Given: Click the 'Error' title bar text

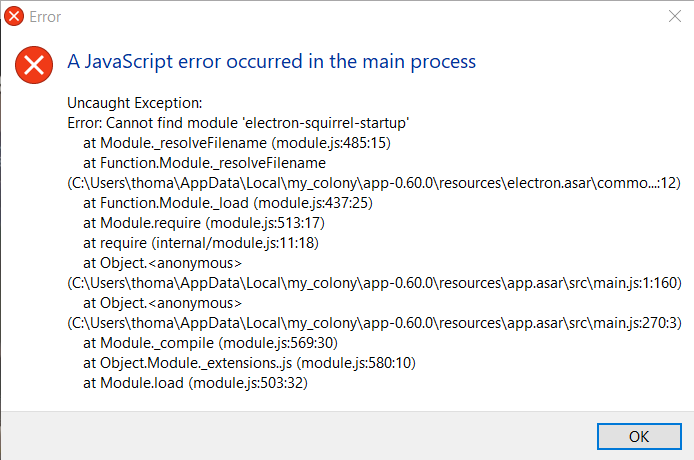Looking at the screenshot, I should (45, 17).
